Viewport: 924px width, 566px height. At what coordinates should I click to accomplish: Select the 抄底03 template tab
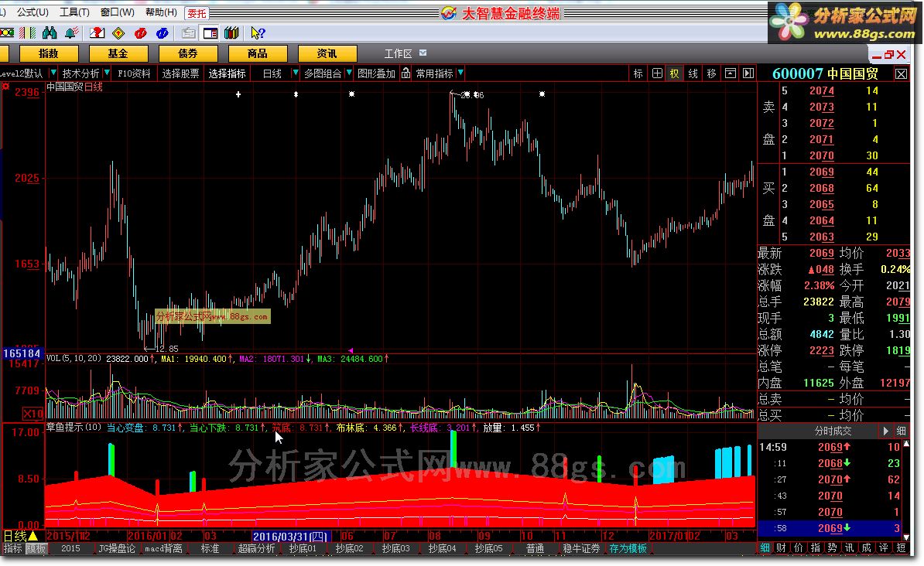pos(395,548)
